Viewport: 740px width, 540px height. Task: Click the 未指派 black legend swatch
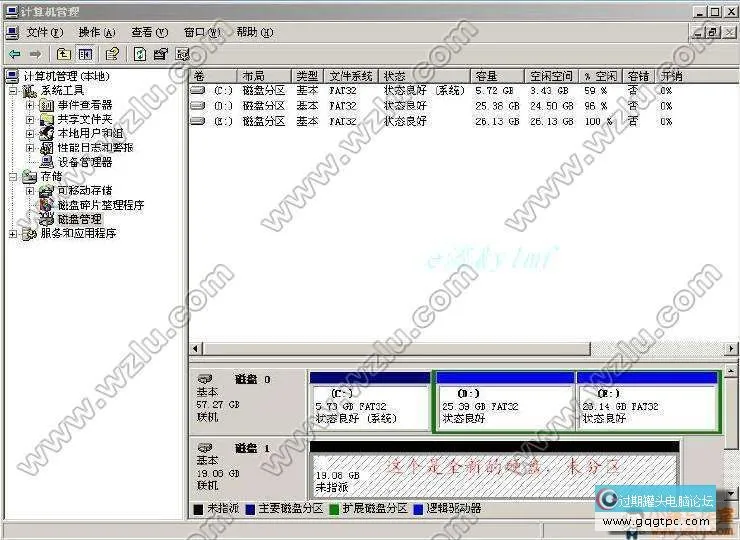point(199,509)
